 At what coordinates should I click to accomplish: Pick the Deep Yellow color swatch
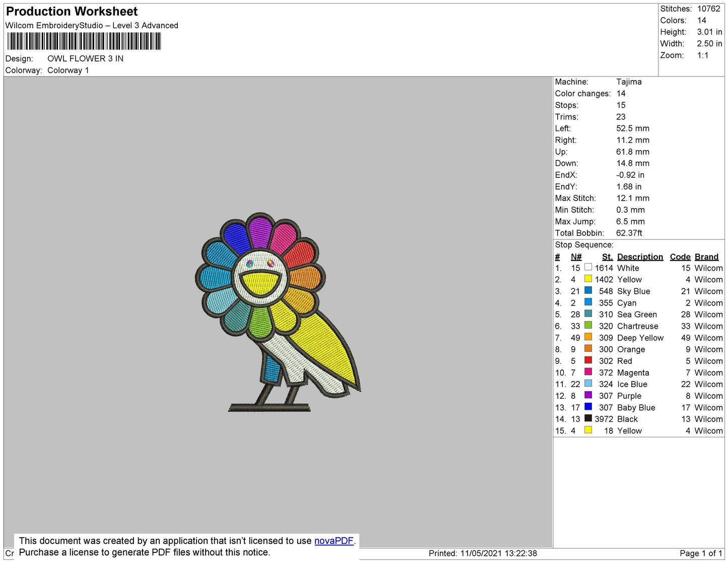pos(588,337)
